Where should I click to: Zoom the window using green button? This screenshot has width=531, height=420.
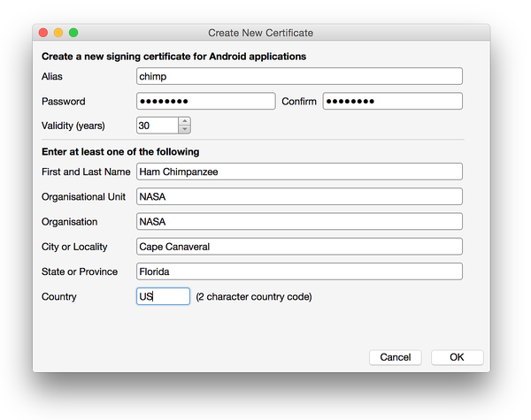73,33
